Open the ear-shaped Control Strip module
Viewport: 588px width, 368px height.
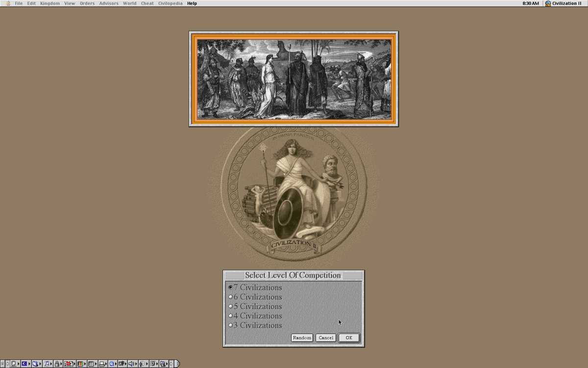tap(154, 364)
